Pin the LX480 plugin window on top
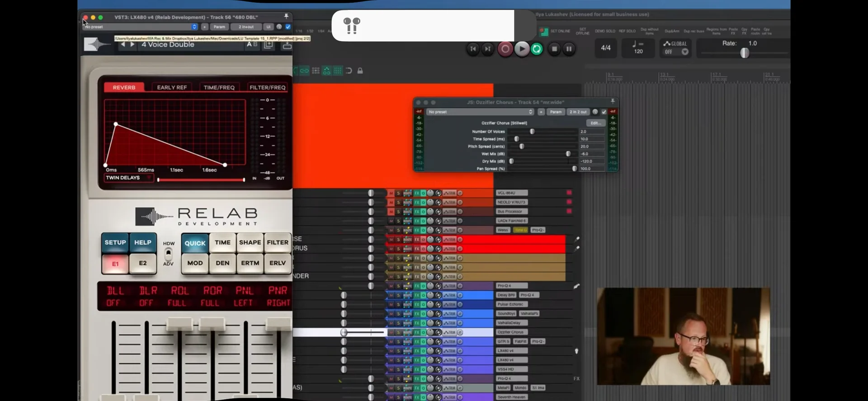Image resolution: width=868 pixels, height=401 pixels. pos(286,17)
